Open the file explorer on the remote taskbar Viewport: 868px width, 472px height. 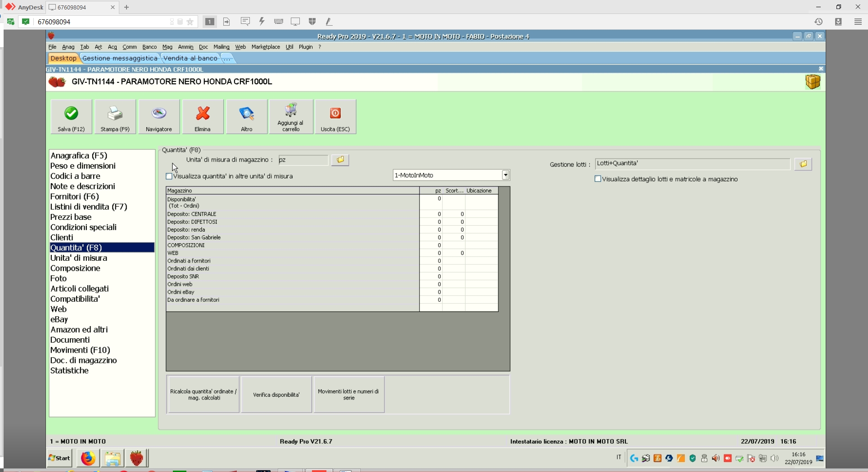coord(113,458)
